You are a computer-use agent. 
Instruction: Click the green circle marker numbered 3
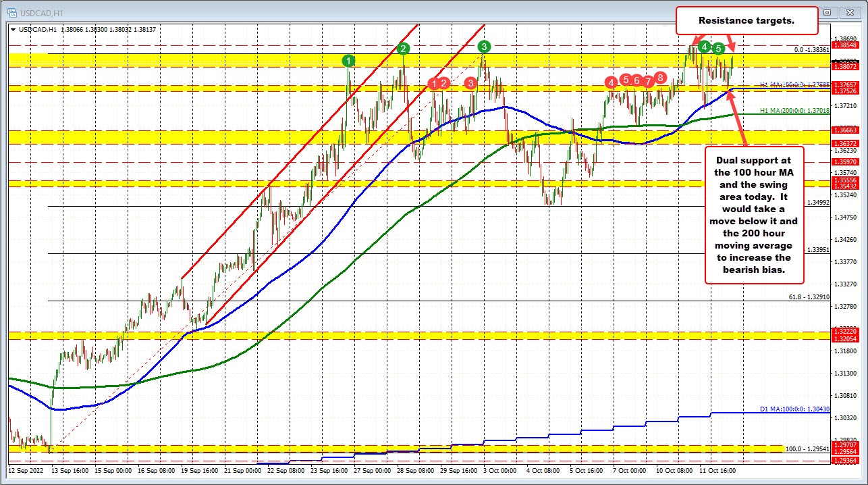point(484,46)
